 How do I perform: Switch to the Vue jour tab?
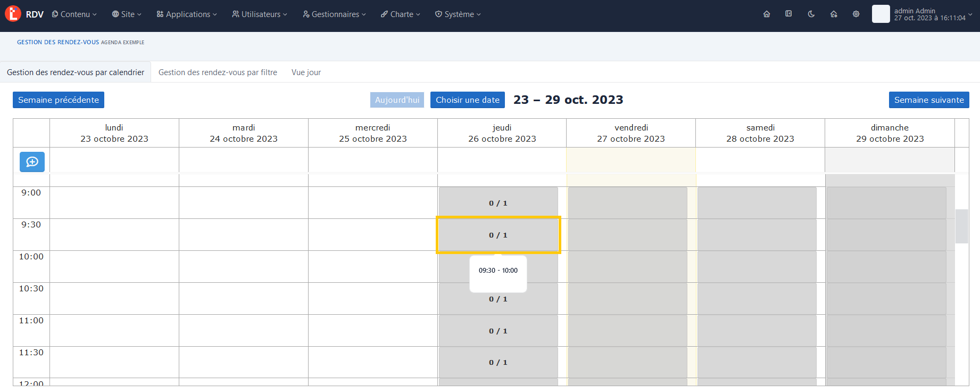coord(306,72)
